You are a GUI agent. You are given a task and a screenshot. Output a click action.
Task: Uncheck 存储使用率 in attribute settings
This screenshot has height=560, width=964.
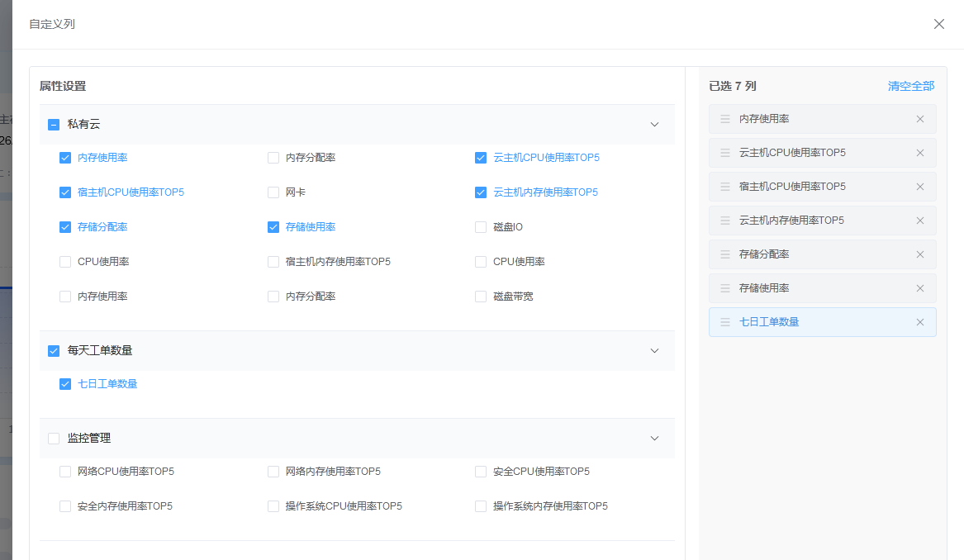coord(273,227)
